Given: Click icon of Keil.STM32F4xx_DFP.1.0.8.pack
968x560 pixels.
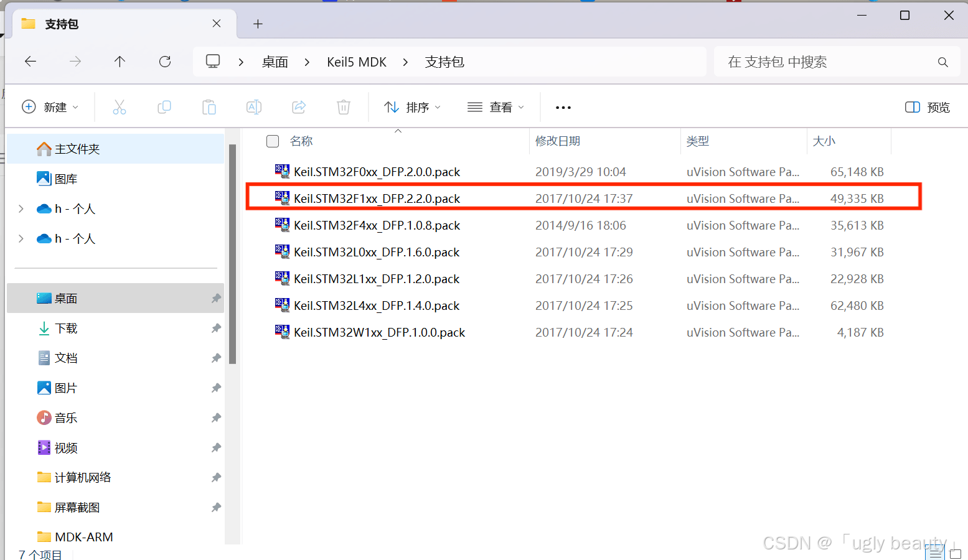Looking at the screenshot, I should [283, 225].
